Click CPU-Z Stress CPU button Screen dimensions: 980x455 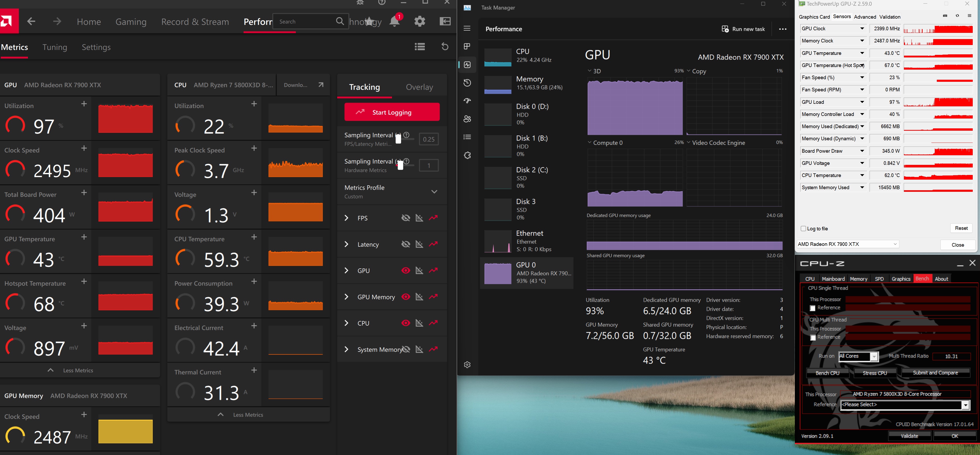[x=875, y=373]
